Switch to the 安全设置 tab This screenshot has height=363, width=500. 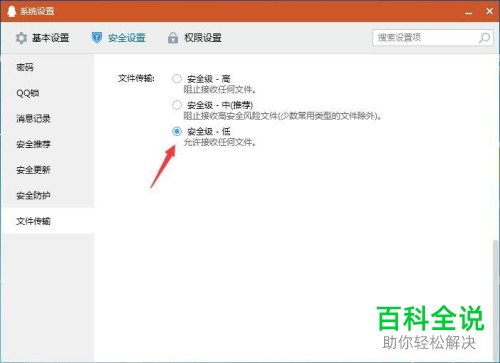[x=119, y=38]
